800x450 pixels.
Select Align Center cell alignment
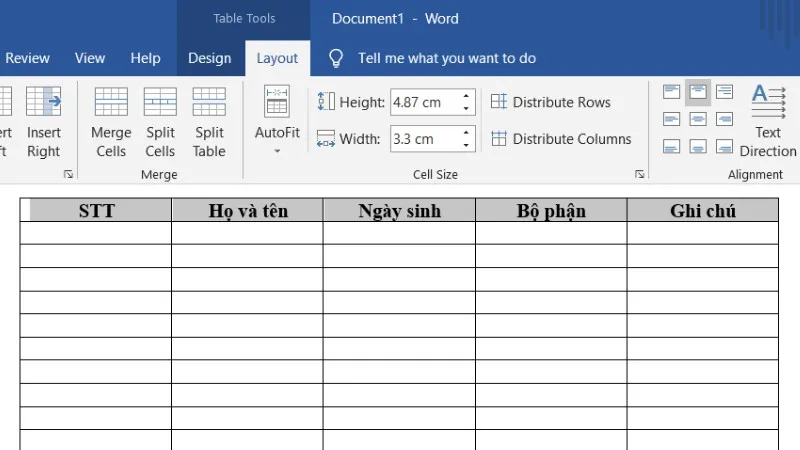[698, 119]
